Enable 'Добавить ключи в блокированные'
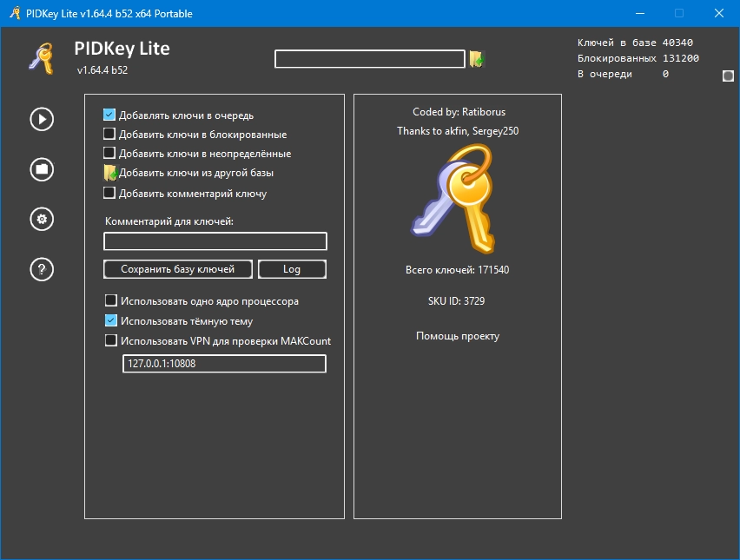Image resolution: width=740 pixels, height=560 pixels. tap(109, 134)
